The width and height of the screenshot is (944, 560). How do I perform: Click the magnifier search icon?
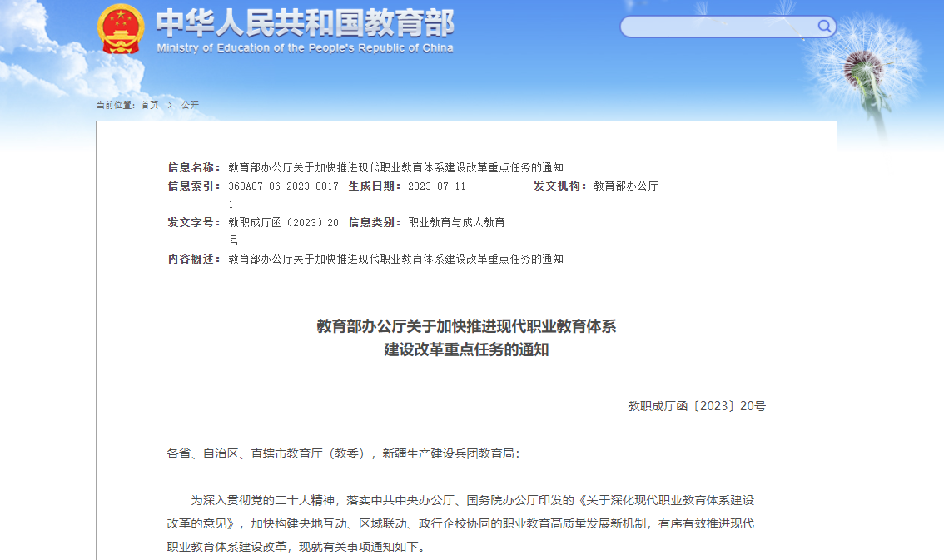[825, 27]
